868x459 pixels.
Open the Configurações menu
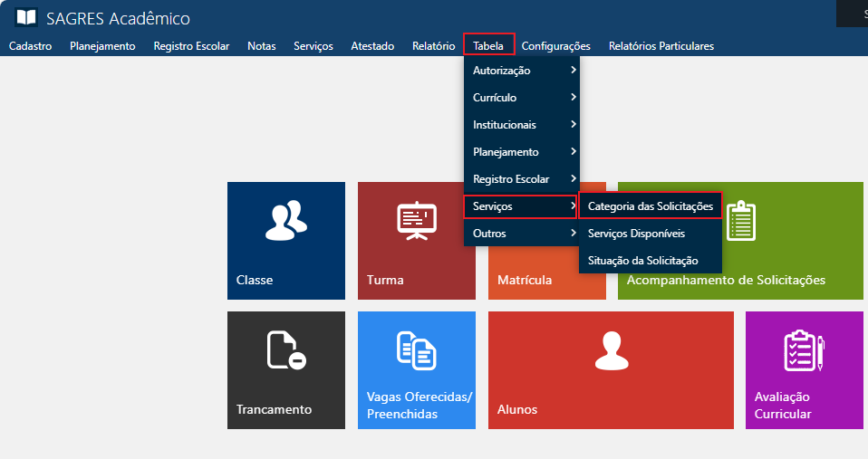pos(555,46)
